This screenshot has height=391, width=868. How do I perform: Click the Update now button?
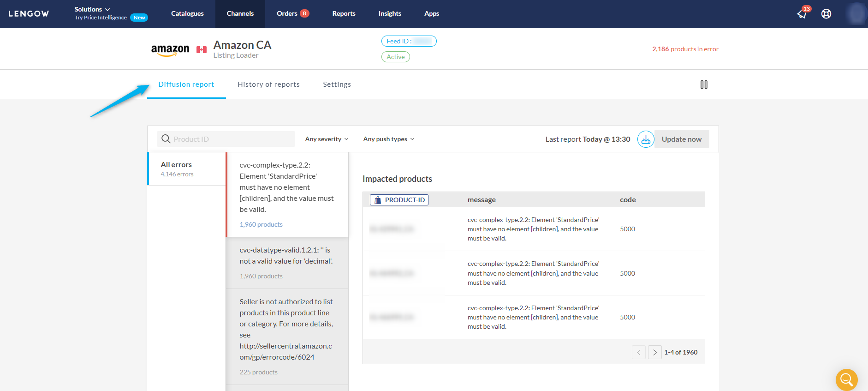tap(681, 139)
